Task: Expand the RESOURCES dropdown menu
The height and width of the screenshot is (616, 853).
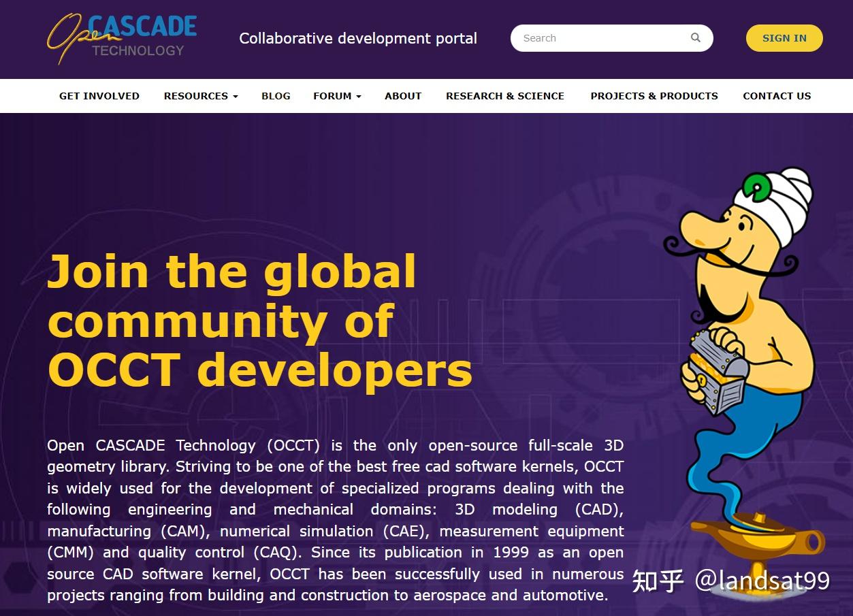Action: [201, 96]
